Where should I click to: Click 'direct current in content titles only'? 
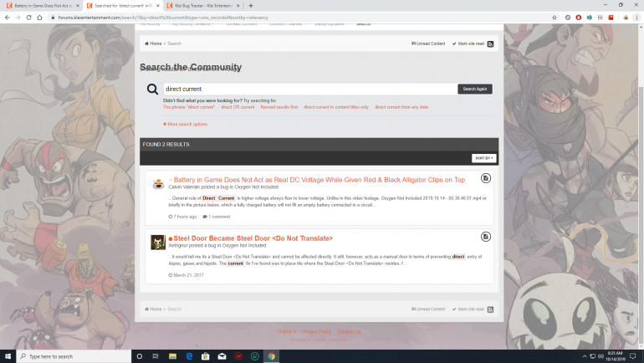(x=336, y=107)
